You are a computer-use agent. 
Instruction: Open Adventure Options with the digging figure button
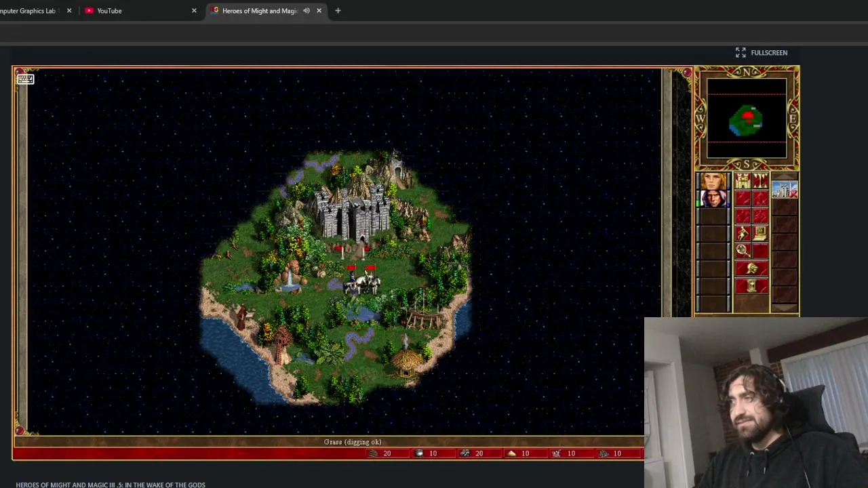[743, 234]
